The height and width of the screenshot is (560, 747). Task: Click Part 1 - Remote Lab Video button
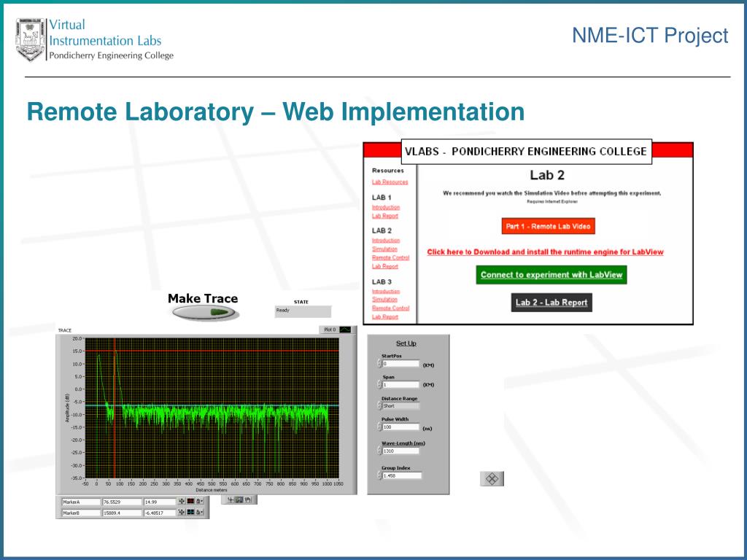549,226
